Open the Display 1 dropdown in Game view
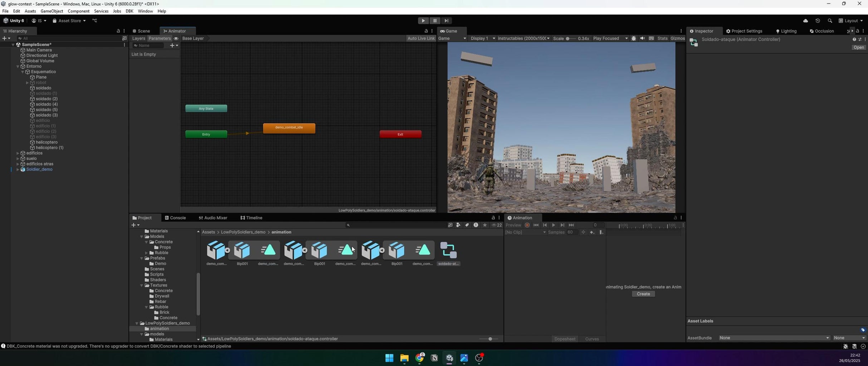 click(483, 38)
